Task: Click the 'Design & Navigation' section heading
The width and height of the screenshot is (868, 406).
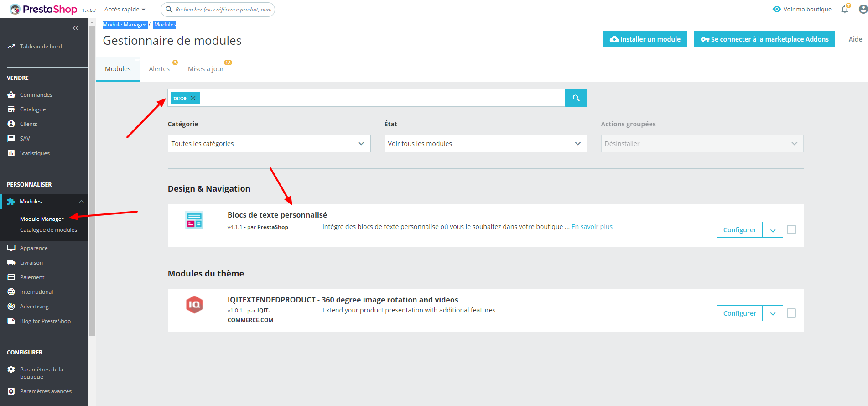Action: coord(209,189)
